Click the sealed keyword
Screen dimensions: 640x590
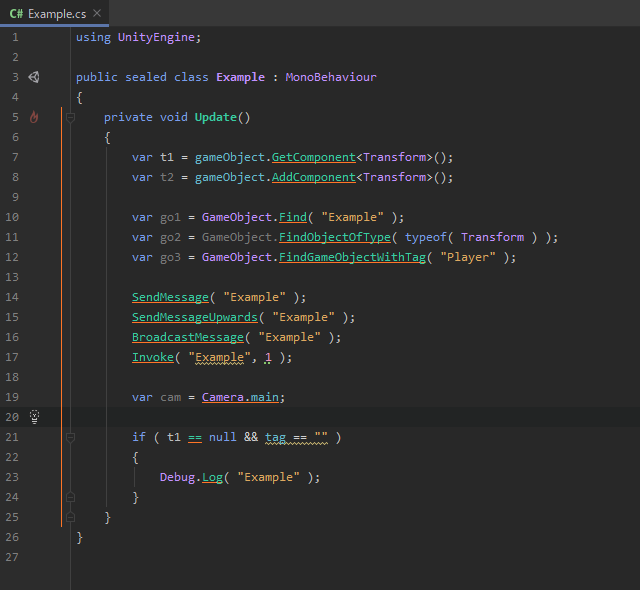146,77
